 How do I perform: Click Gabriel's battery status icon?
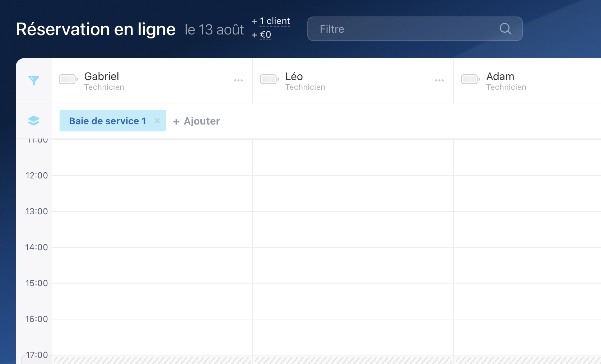click(68, 79)
